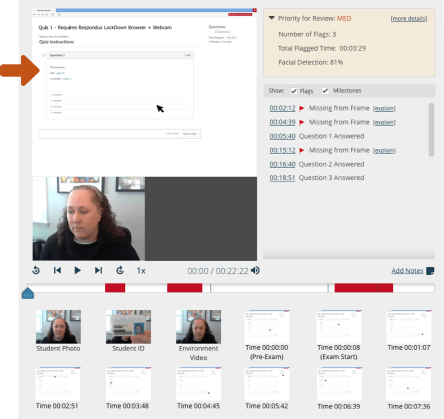
Task: Click Facial Detection: 81% text
Action: click(311, 62)
